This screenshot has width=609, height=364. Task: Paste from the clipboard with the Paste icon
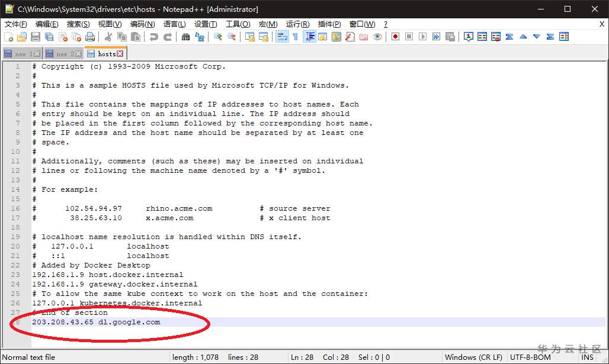click(136, 37)
